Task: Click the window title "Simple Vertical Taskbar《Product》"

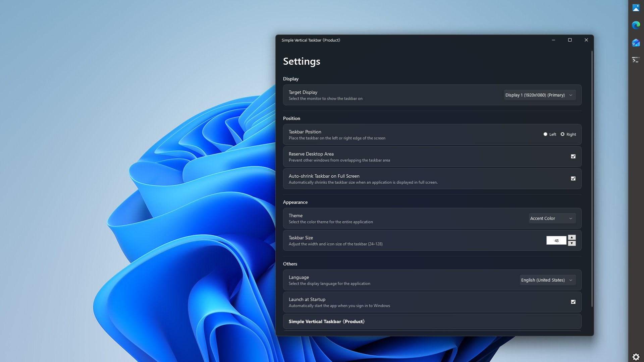Action: [x=311, y=40]
